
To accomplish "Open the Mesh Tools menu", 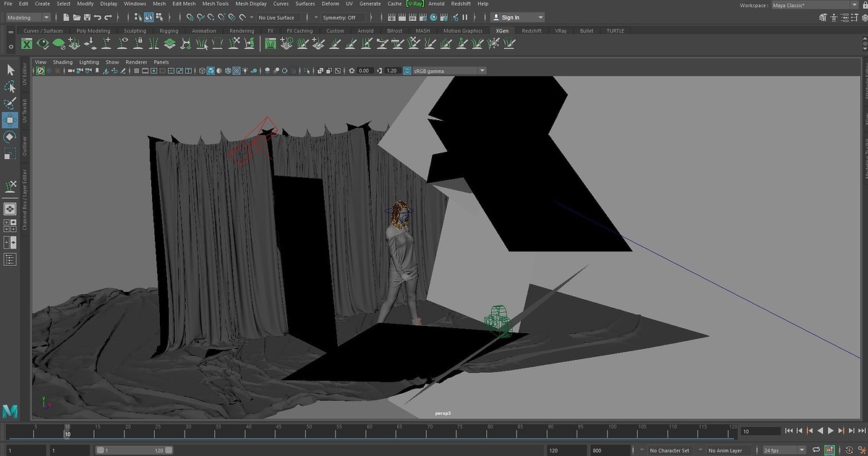I will tap(216, 4).
